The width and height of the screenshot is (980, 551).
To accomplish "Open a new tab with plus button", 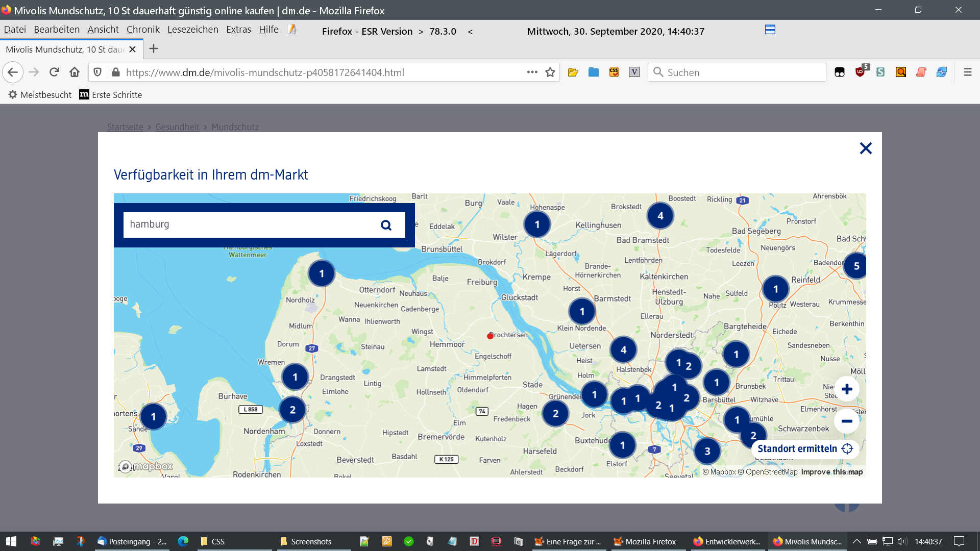I will (x=154, y=49).
